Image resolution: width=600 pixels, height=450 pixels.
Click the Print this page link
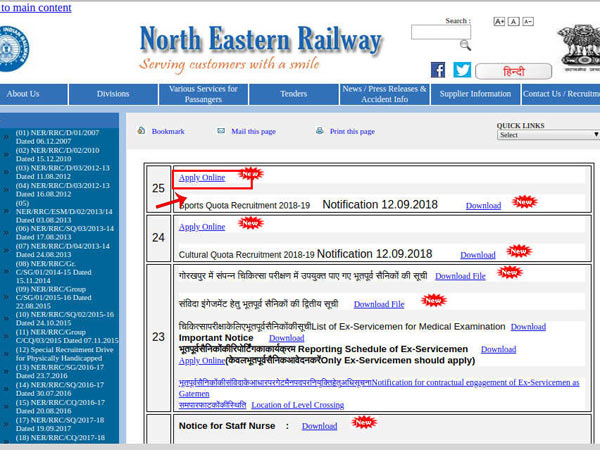(352, 131)
